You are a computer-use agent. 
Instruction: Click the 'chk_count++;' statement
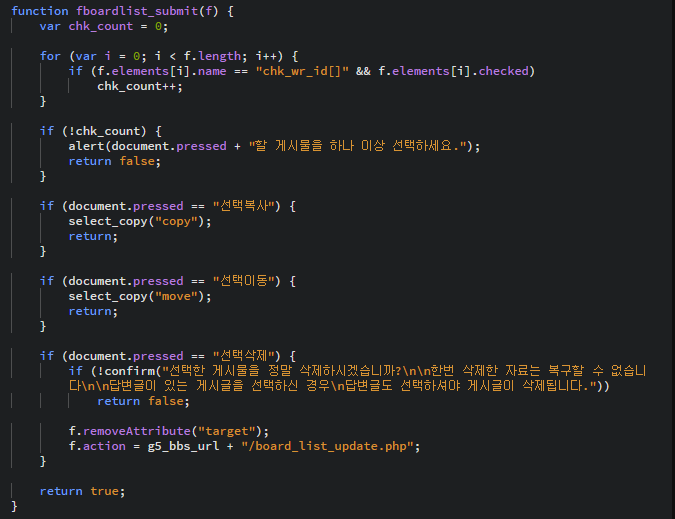pos(140,86)
